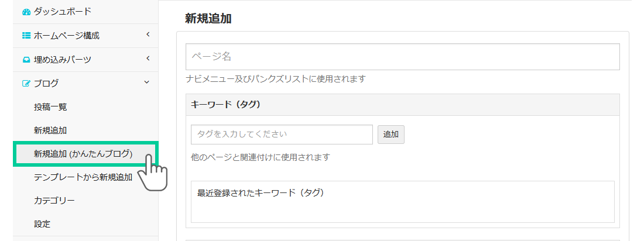Click the ブログ pencil edit icon
The width and height of the screenshot is (644, 241).
point(26,84)
